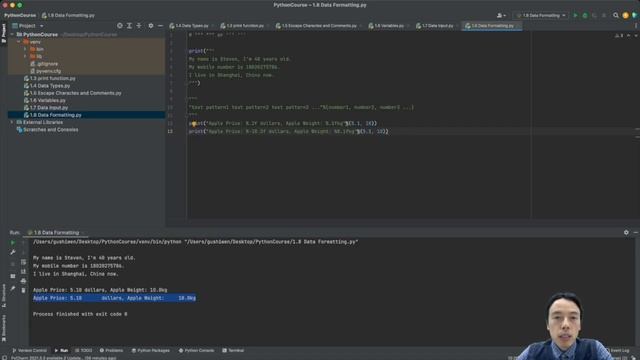Click the lightbulb intention icon on line 12
This screenshot has width=640, height=360.
point(194,124)
